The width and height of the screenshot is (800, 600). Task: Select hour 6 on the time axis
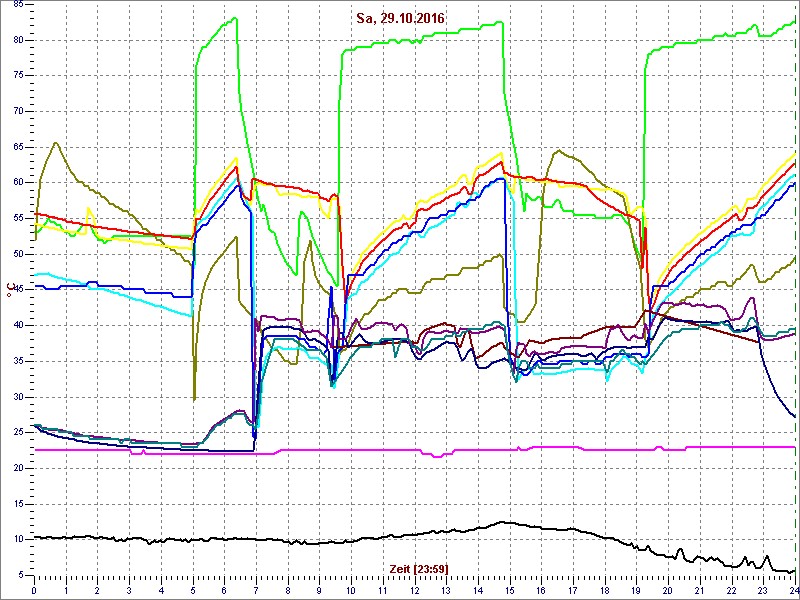[224, 590]
